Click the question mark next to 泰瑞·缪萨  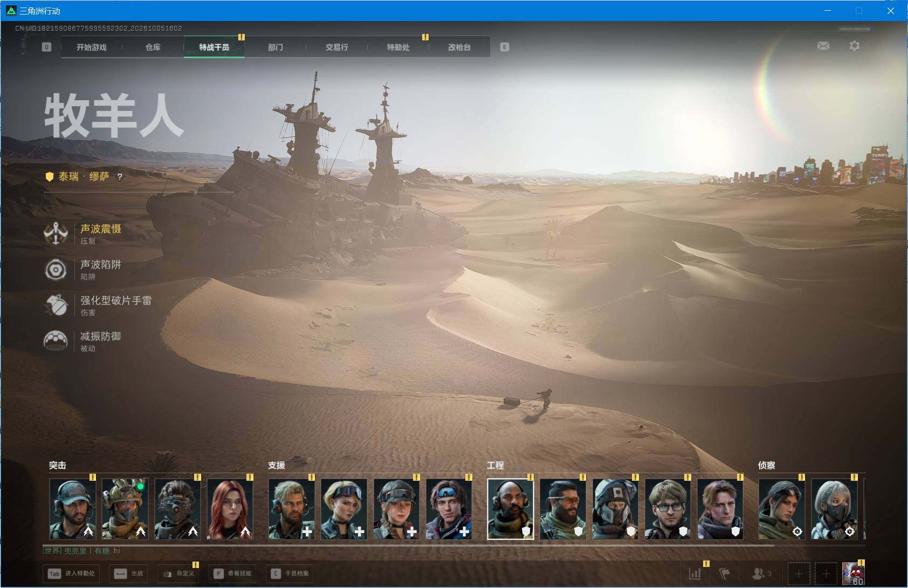click(x=120, y=177)
